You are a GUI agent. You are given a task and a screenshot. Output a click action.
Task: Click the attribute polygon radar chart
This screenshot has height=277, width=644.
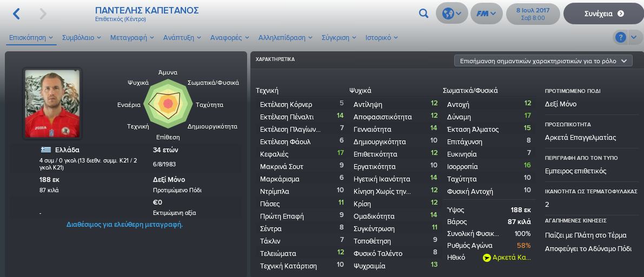[x=168, y=104]
